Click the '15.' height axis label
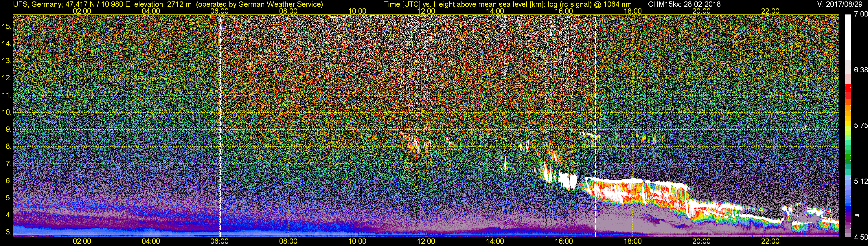This screenshot has width=868, height=246. tap(7, 26)
